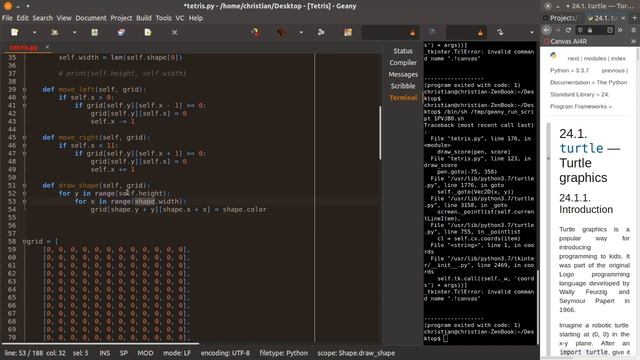
Task: Open a new browser tab with plus
Action: pyautogui.click(x=634, y=18)
